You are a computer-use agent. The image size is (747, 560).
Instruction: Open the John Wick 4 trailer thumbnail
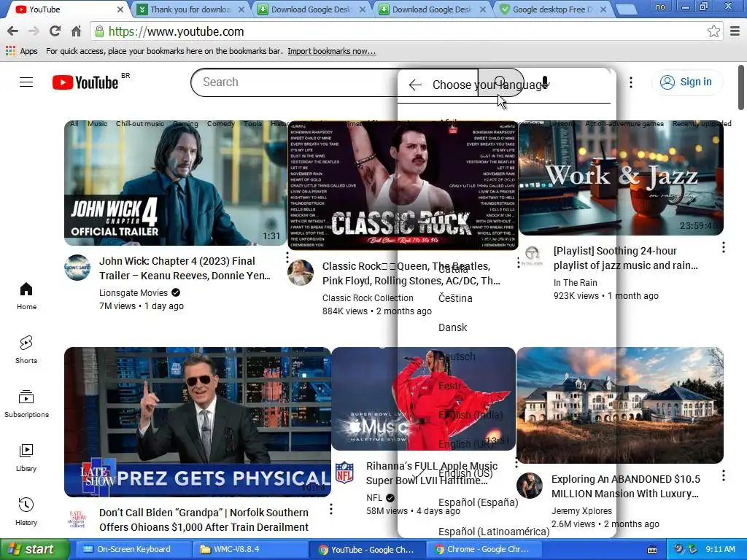pos(176,183)
